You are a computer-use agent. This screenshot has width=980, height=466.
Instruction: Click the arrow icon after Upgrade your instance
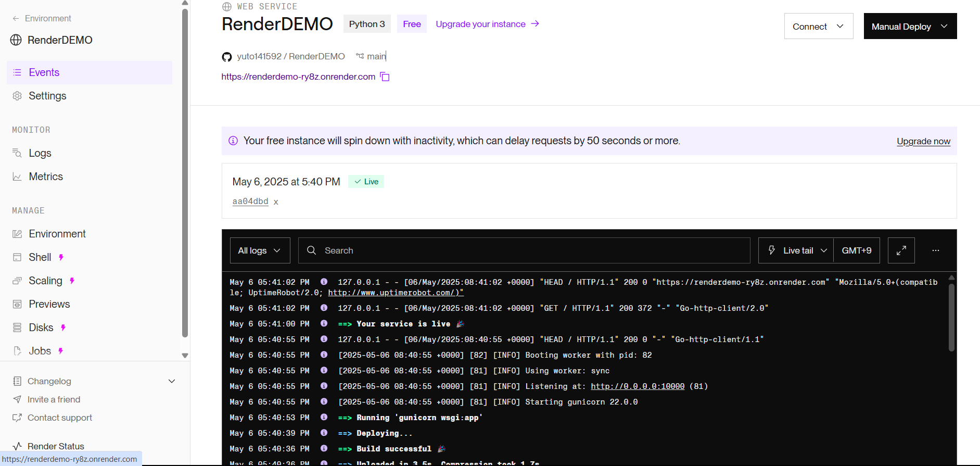[535, 24]
